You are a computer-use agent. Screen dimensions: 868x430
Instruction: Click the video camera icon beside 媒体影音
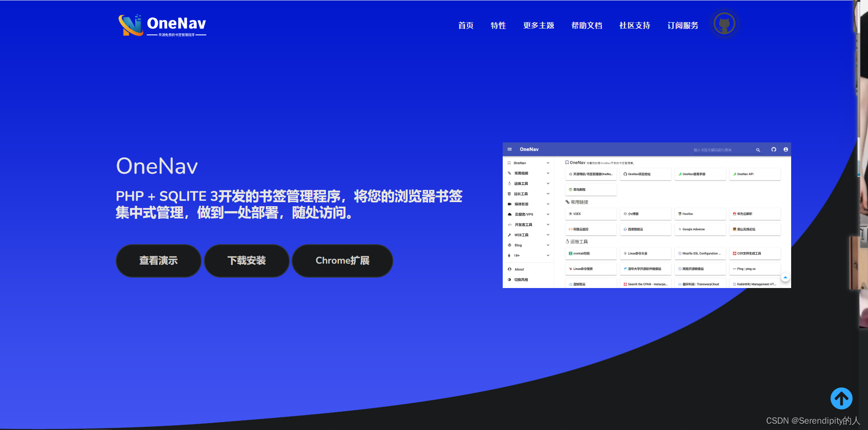click(x=509, y=204)
